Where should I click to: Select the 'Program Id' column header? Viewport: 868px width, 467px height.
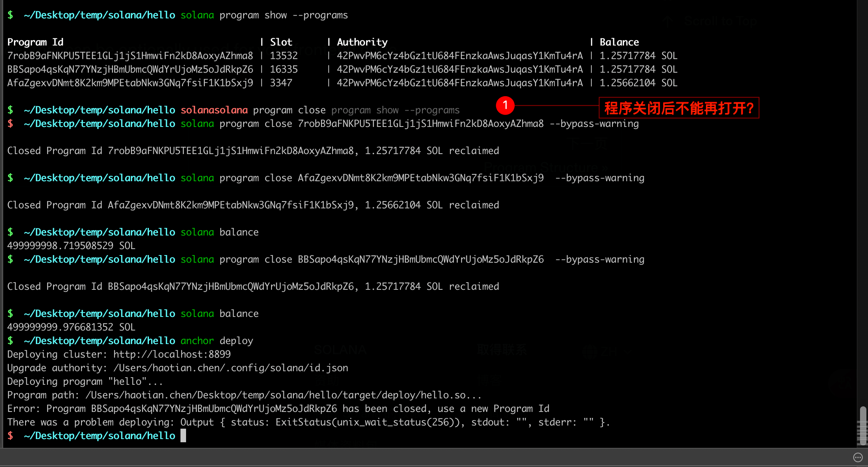(35, 42)
